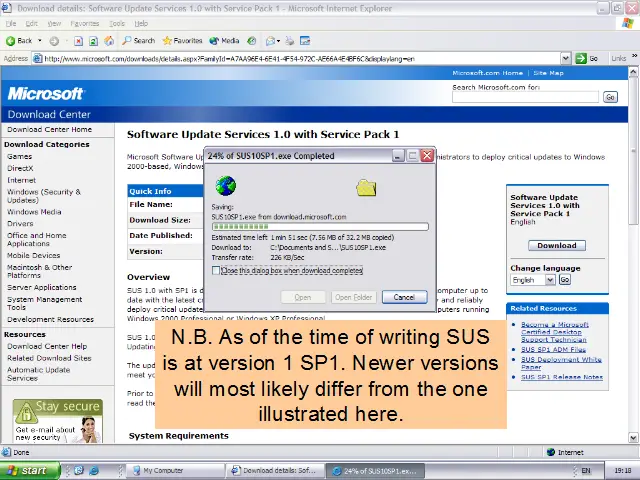
Task: Expand the address bar dropdown
Action: pyautogui.click(x=566, y=58)
